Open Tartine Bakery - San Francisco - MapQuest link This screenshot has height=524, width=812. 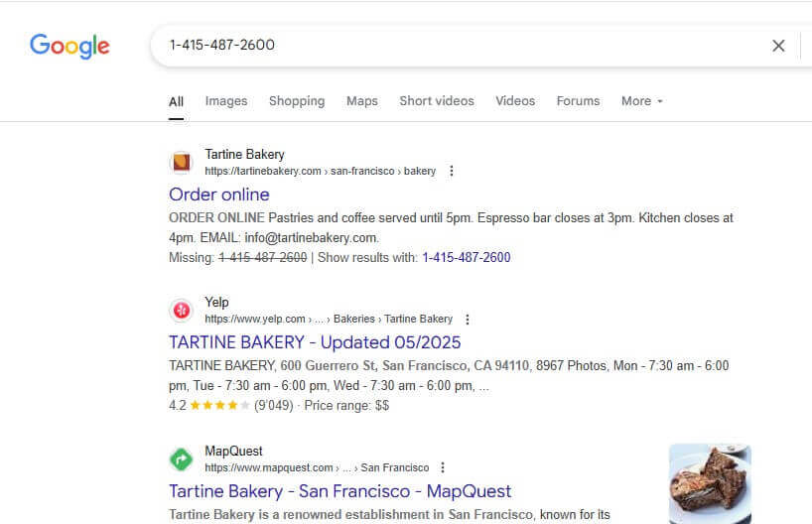[340, 491]
